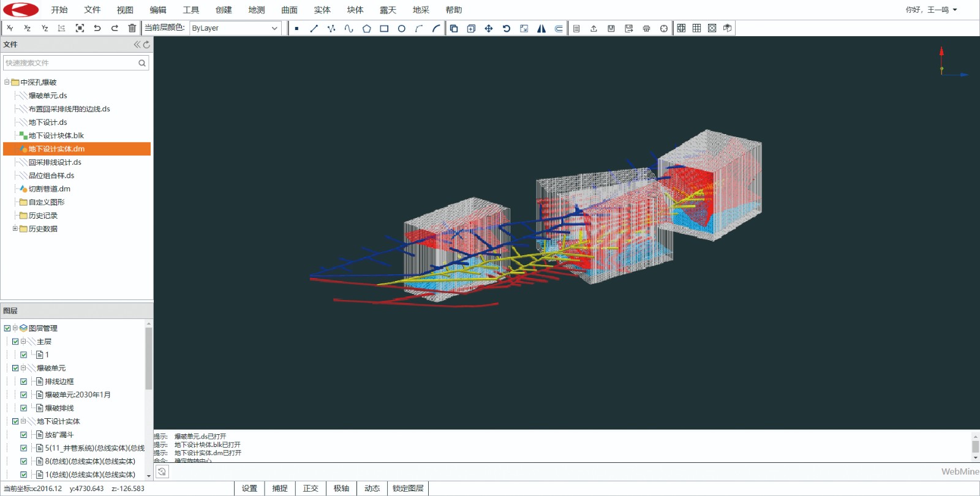The image size is (980, 496).
Task: Open the 开始 menu
Action: pos(59,10)
